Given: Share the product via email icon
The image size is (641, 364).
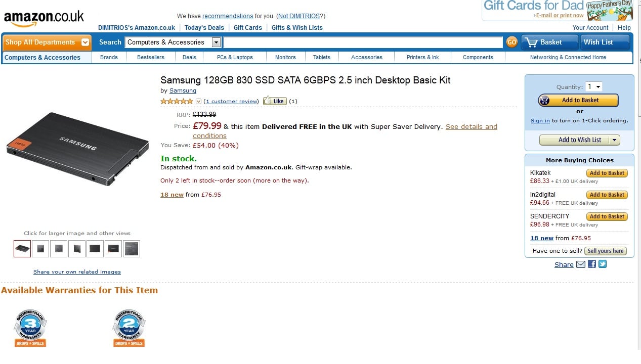Looking at the screenshot, I should click(581, 264).
